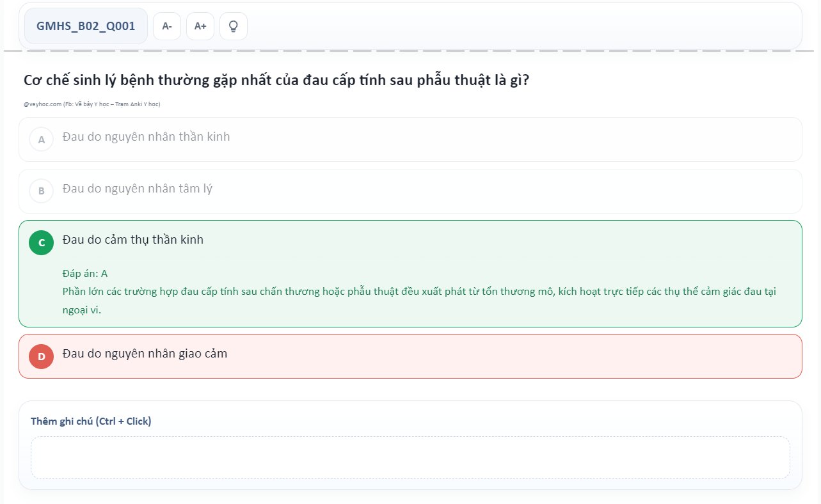Click the red letter D circle badge
The image size is (821, 504).
click(42, 356)
